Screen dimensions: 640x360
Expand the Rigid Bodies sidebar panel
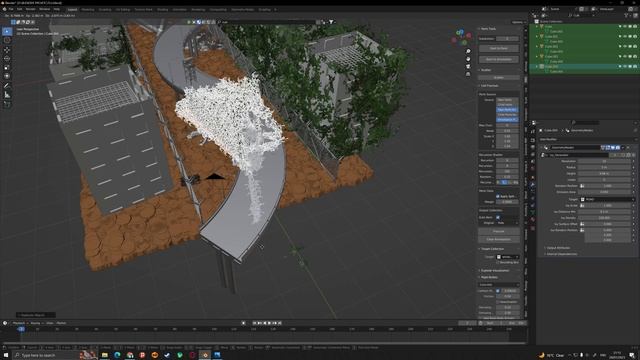[x=488, y=277]
